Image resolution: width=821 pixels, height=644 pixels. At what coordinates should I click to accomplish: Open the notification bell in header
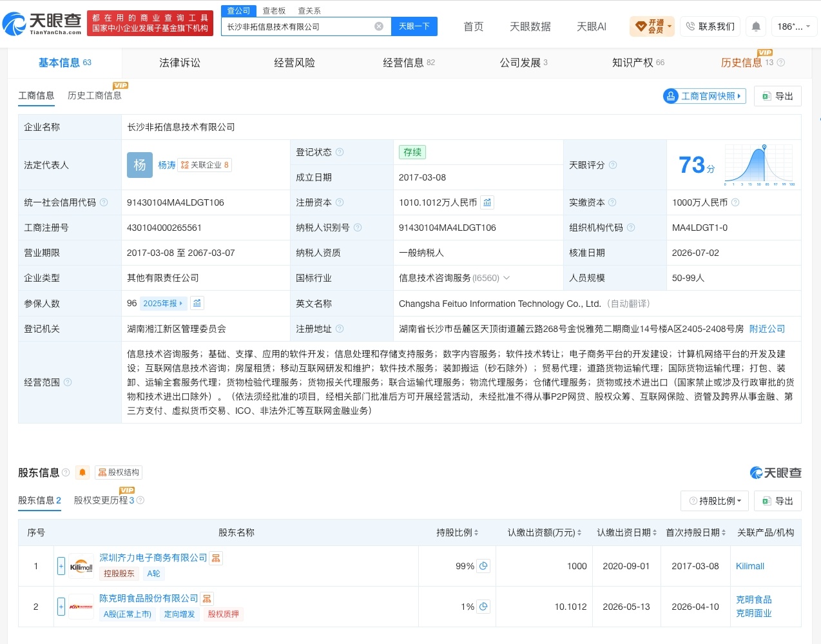click(x=756, y=26)
